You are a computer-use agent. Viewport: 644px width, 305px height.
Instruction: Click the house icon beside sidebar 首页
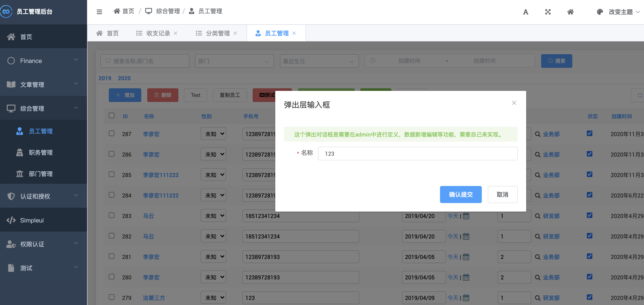tap(11, 37)
